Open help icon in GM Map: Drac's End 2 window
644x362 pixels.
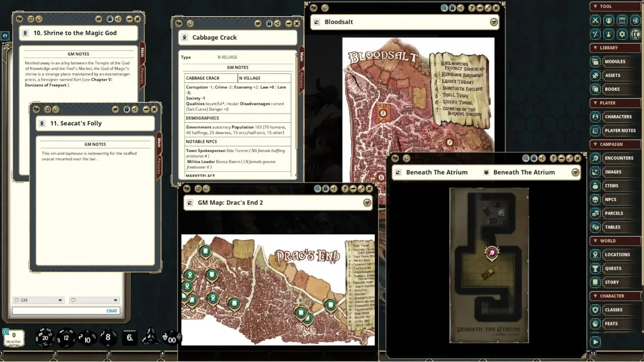pos(345,189)
